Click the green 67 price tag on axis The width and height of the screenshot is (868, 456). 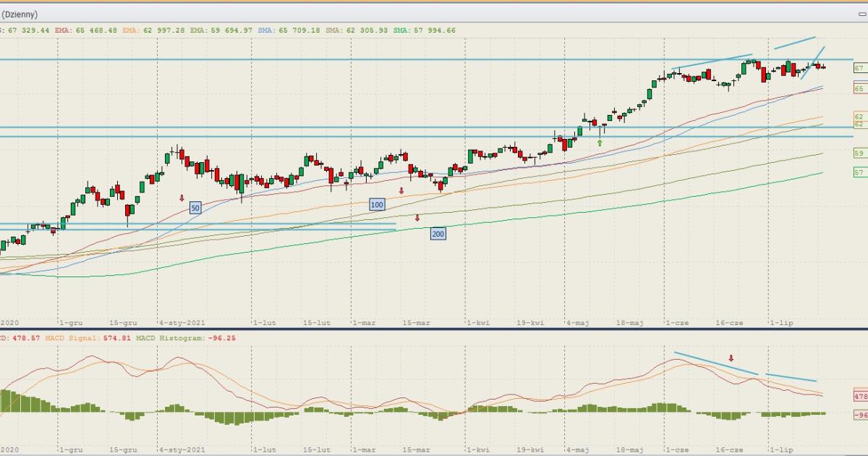859,68
